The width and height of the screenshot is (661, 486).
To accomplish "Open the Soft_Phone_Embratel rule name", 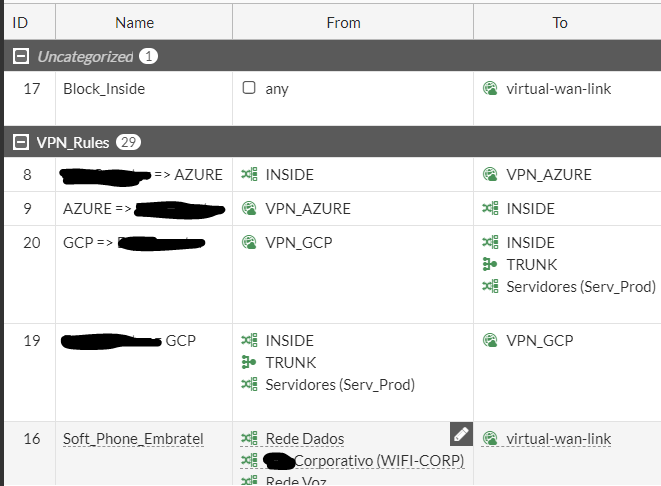I will click(133, 439).
